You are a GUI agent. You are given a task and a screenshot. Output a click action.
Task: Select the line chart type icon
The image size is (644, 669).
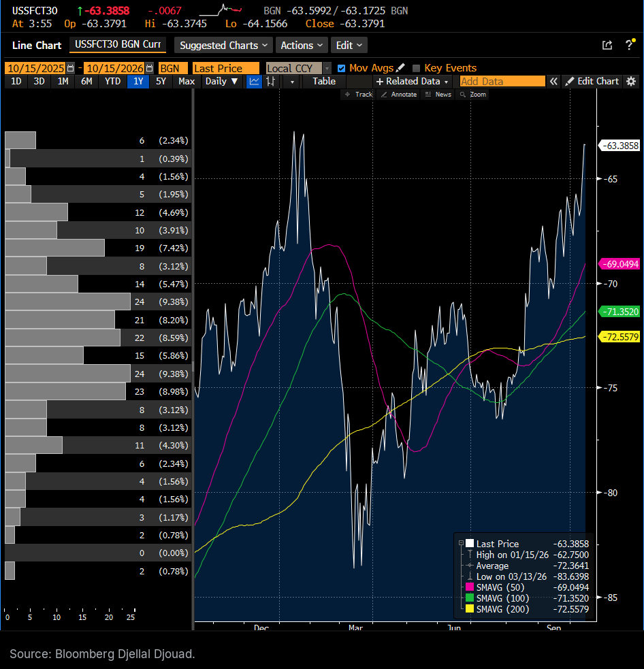point(254,81)
